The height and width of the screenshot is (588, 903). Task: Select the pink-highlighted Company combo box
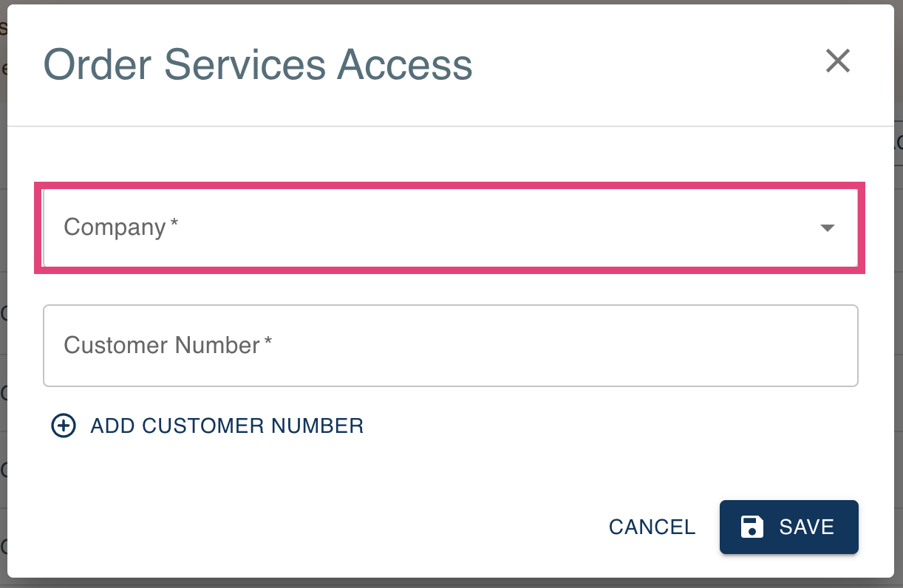(x=451, y=228)
